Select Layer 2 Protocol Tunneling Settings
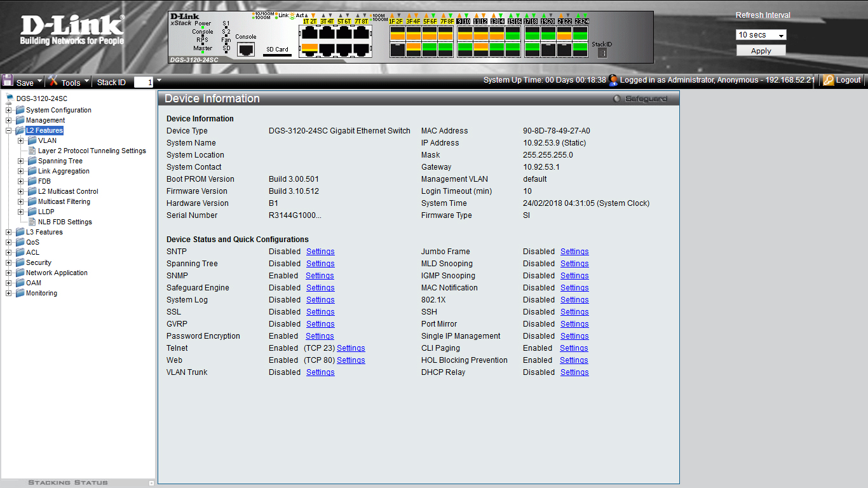Image resolution: width=868 pixels, height=488 pixels. [92, 151]
